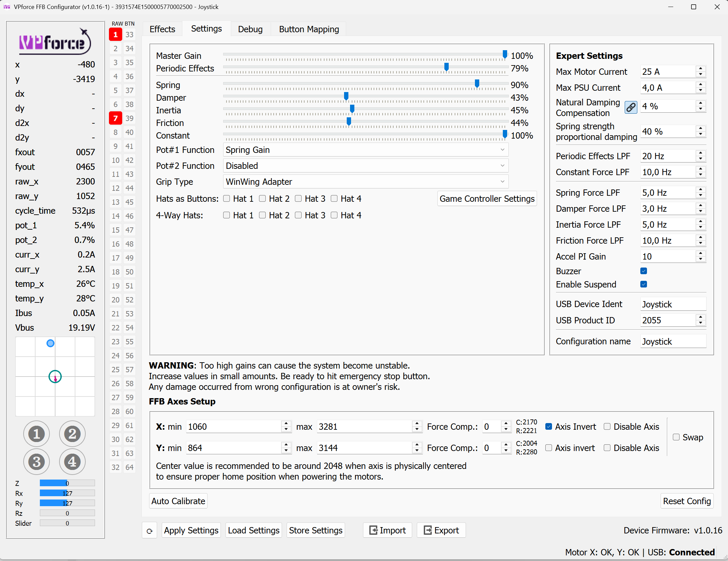Image resolution: width=728 pixels, height=561 pixels.
Task: Open the Pot#2 Function dropdown
Action: tap(365, 166)
